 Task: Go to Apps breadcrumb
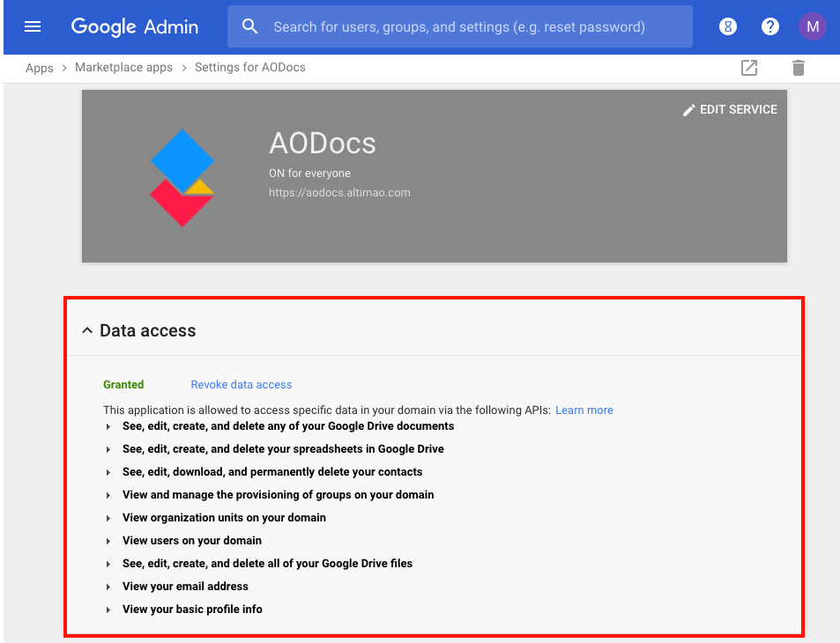click(40, 68)
